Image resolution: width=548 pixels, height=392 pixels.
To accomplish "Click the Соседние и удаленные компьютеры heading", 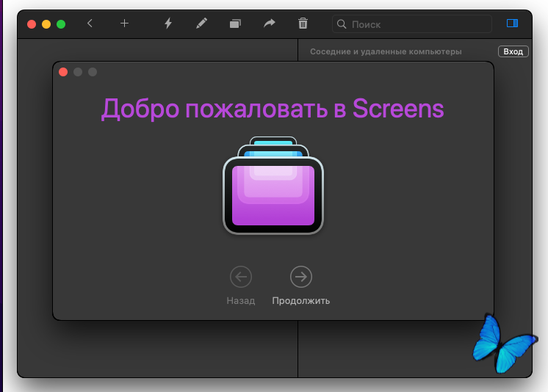I will pos(386,51).
